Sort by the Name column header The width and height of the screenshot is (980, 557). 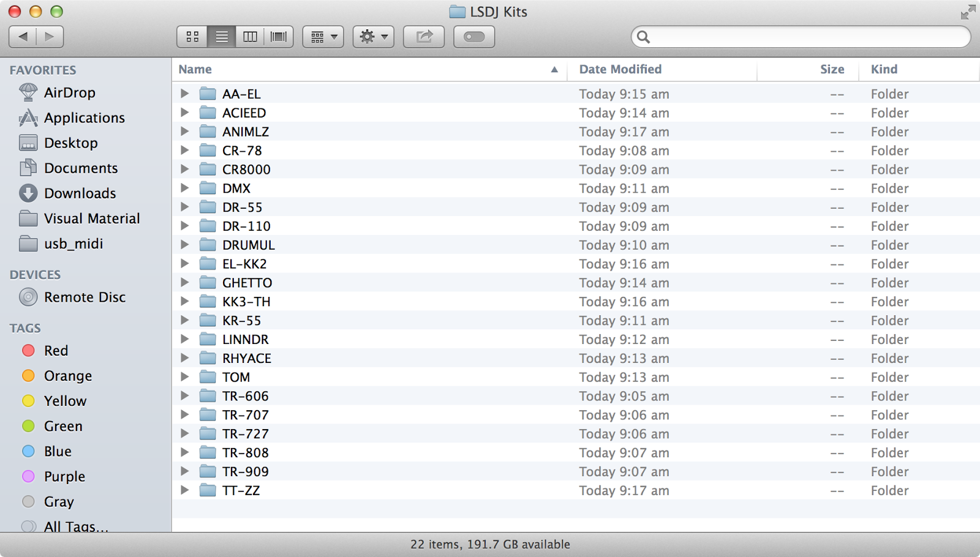[x=369, y=69]
